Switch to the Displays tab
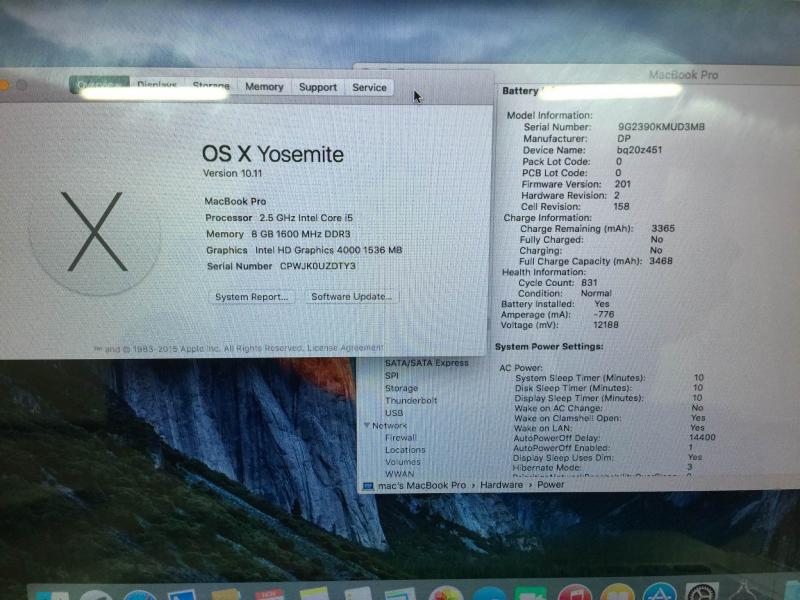 [x=157, y=86]
